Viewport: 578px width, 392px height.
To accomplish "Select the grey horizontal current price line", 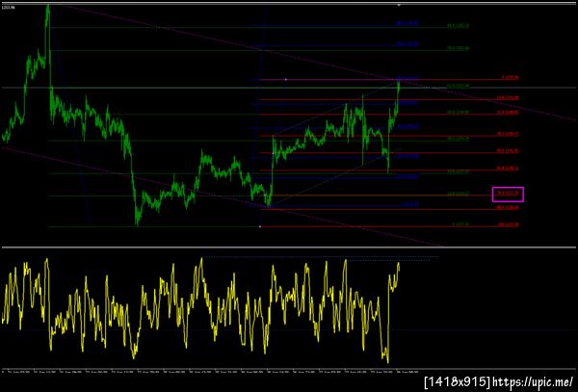I will [289, 88].
